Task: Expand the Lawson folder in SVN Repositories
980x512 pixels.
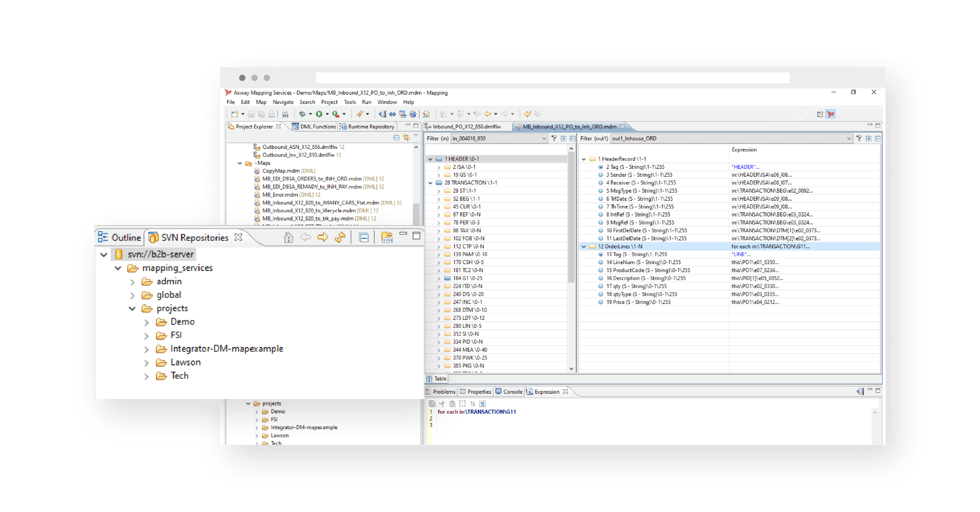Action: pyautogui.click(x=147, y=362)
